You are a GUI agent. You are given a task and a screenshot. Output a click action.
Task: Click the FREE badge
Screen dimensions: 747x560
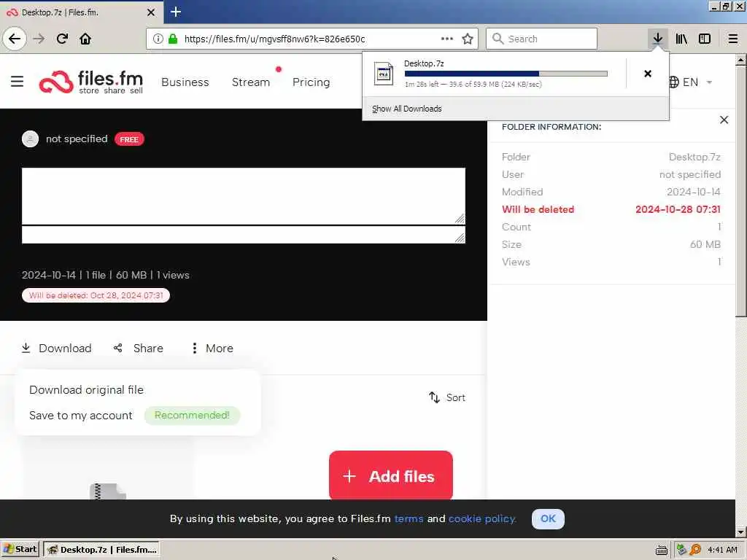point(129,139)
